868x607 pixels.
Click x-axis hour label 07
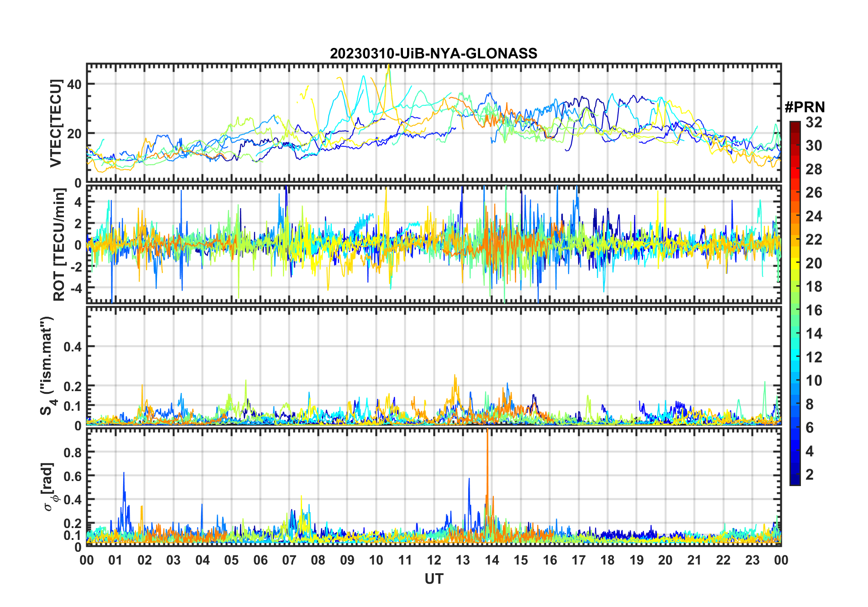click(x=289, y=560)
